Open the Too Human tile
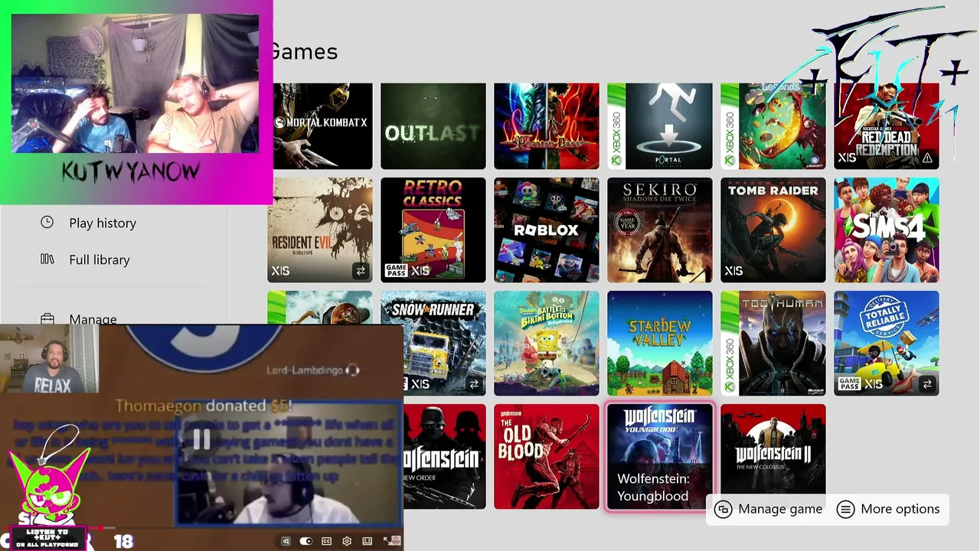This screenshot has width=980, height=551. pos(773,344)
